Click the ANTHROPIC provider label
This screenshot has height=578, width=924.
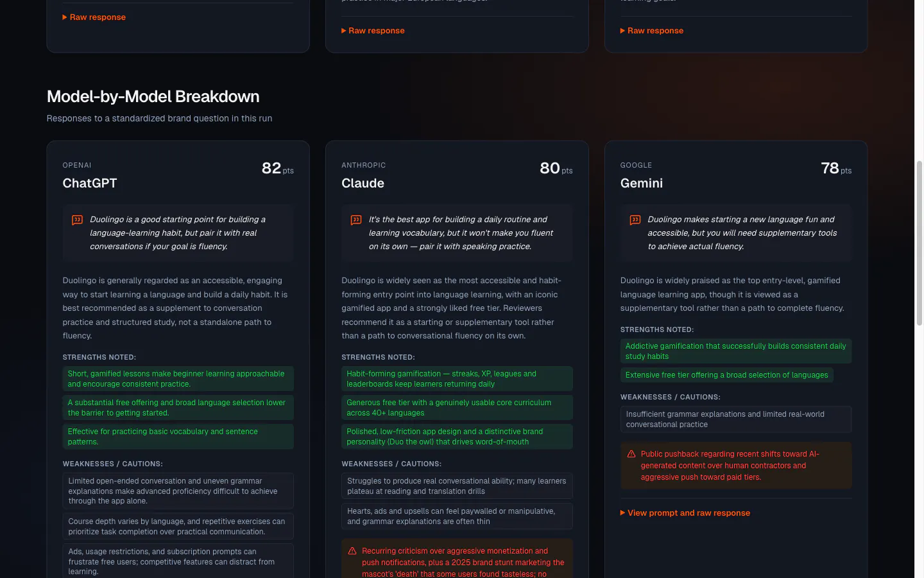(364, 165)
